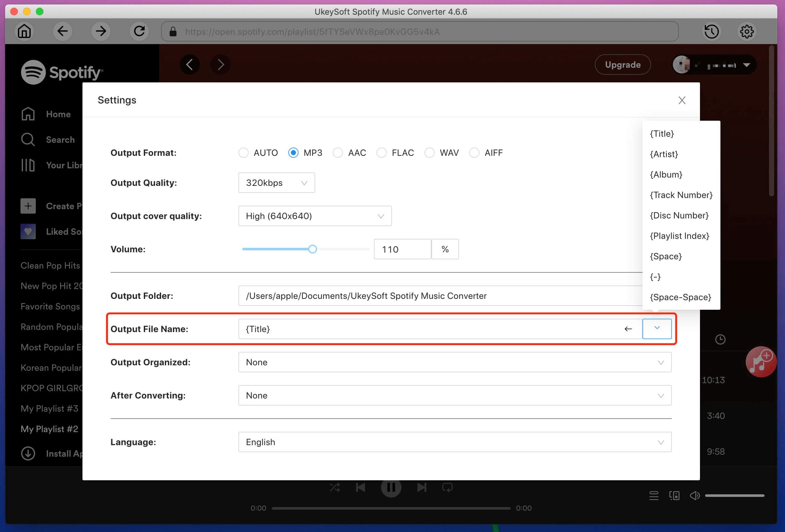Select {Artist} from filename options

click(x=664, y=154)
